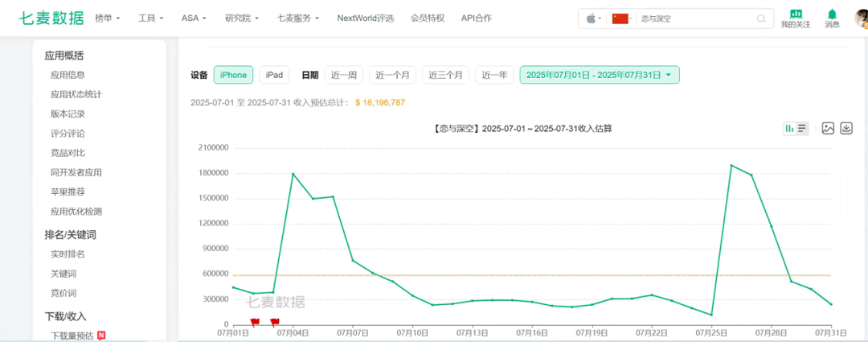Open 实时排名 in sidebar
Screen dimensions: 868x342
[x=68, y=253]
